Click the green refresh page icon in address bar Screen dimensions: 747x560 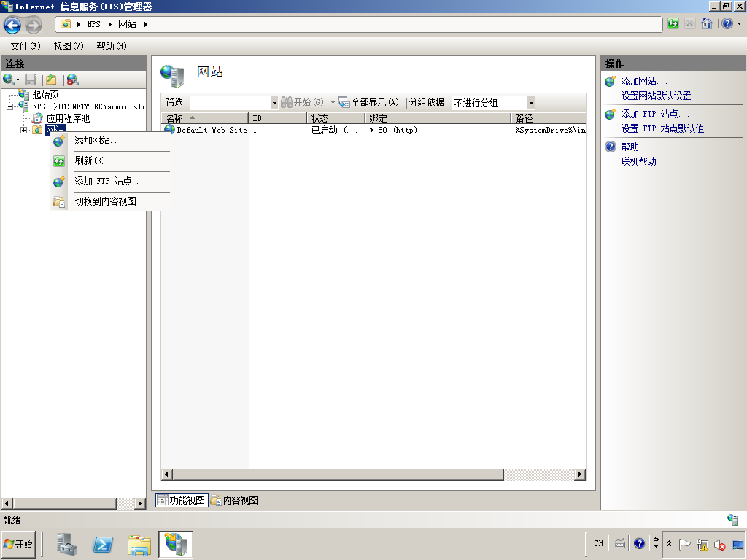click(673, 24)
